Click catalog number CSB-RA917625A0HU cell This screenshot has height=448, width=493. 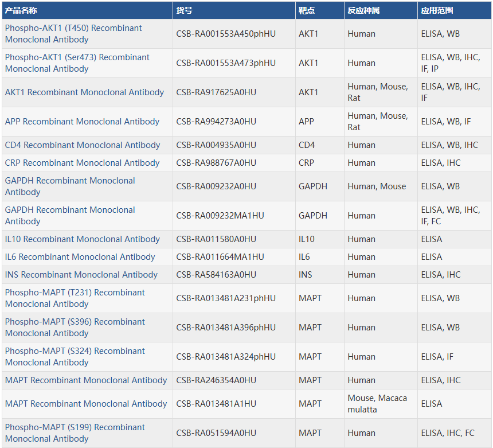(216, 92)
